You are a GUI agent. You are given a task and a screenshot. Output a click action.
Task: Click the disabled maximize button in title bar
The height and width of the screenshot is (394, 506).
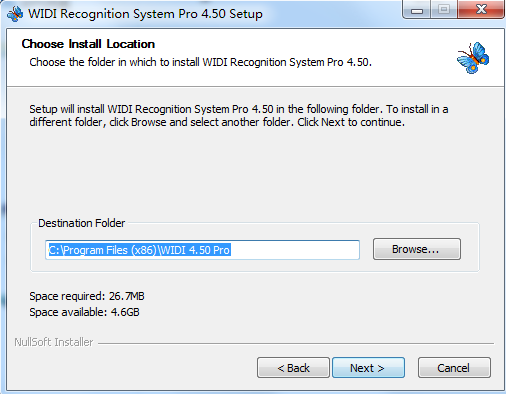click(x=444, y=10)
